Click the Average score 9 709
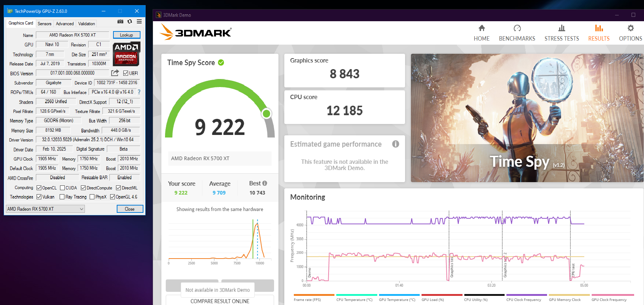The image size is (644, 305). coord(219,193)
